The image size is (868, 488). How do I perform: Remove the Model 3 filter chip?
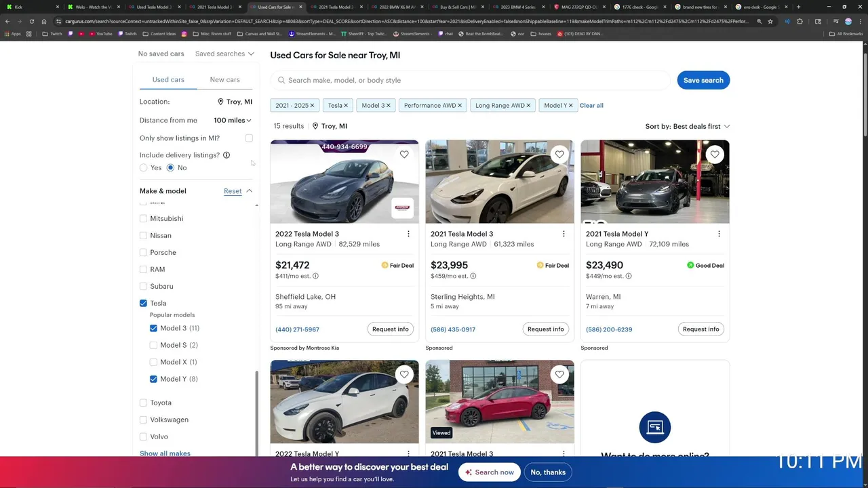pos(389,106)
